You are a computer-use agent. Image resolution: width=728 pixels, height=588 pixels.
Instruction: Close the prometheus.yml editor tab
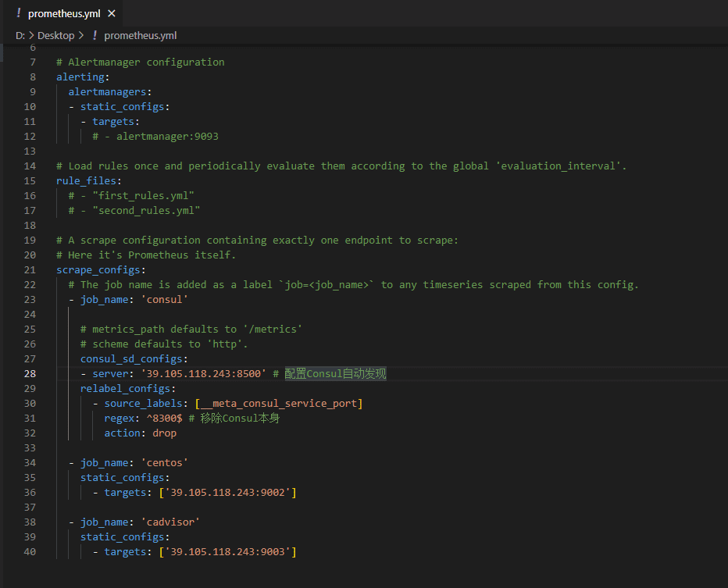pos(112,14)
